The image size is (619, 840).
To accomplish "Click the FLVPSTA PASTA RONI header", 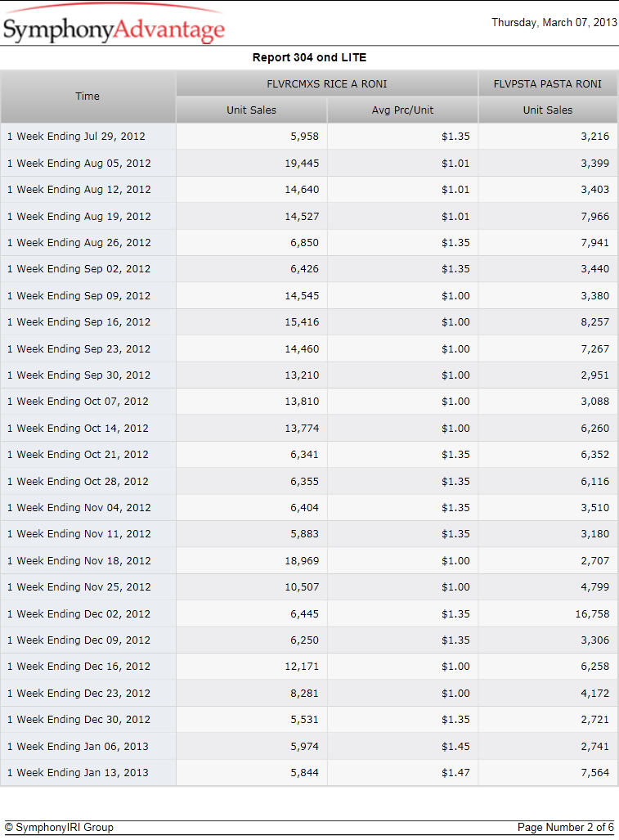I will (x=547, y=83).
